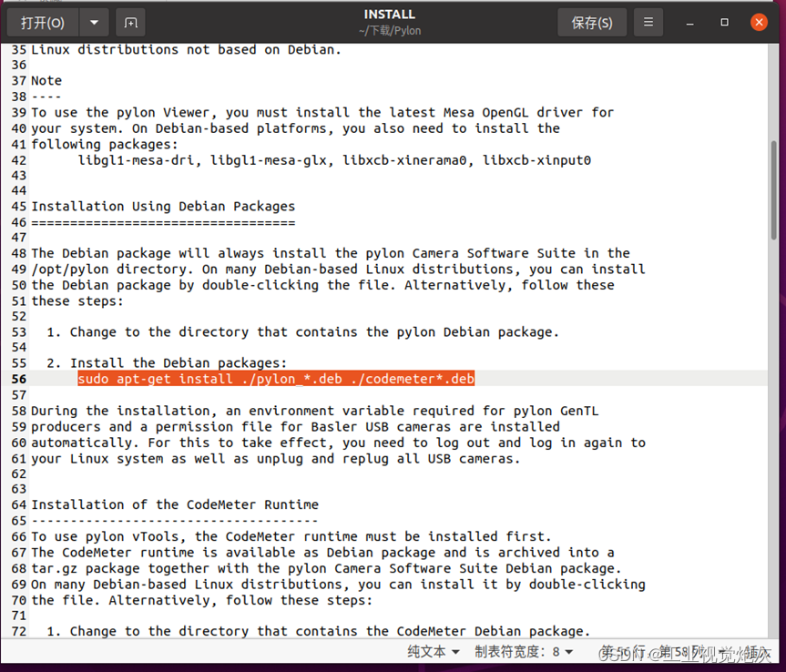Viewport: 786px width, 672px height.
Task: Click the line 'Linux distributions not based on Debian.'
Action: pyautogui.click(x=187, y=49)
